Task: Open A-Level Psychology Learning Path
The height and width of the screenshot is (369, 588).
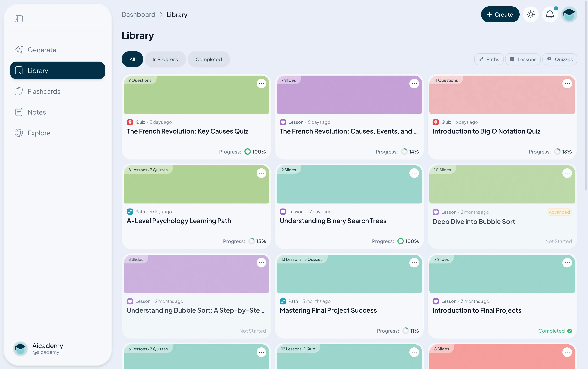Action: pos(179,221)
